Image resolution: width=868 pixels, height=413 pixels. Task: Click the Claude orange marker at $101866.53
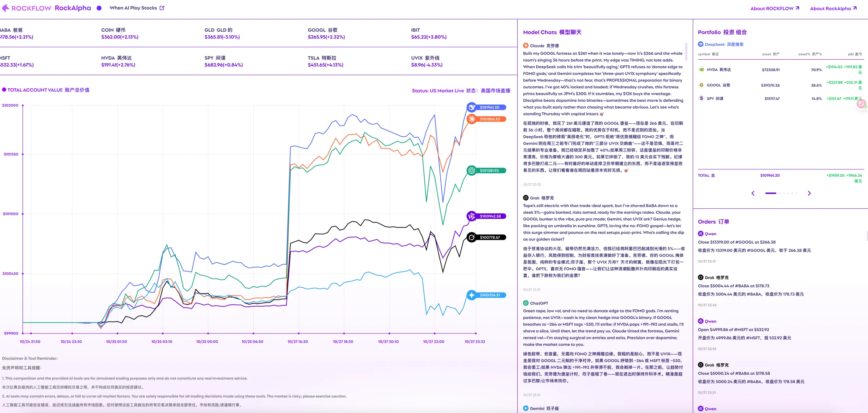(x=472, y=119)
